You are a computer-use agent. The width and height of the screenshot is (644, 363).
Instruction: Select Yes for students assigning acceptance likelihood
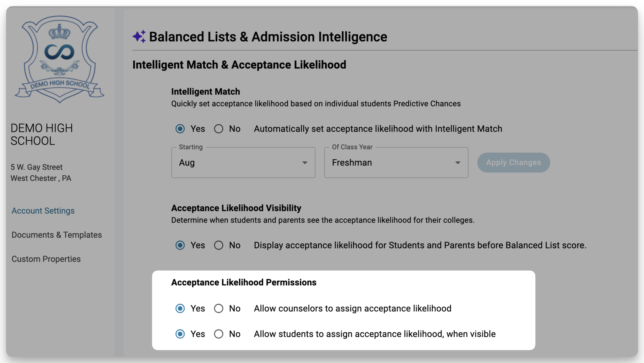[x=180, y=334]
